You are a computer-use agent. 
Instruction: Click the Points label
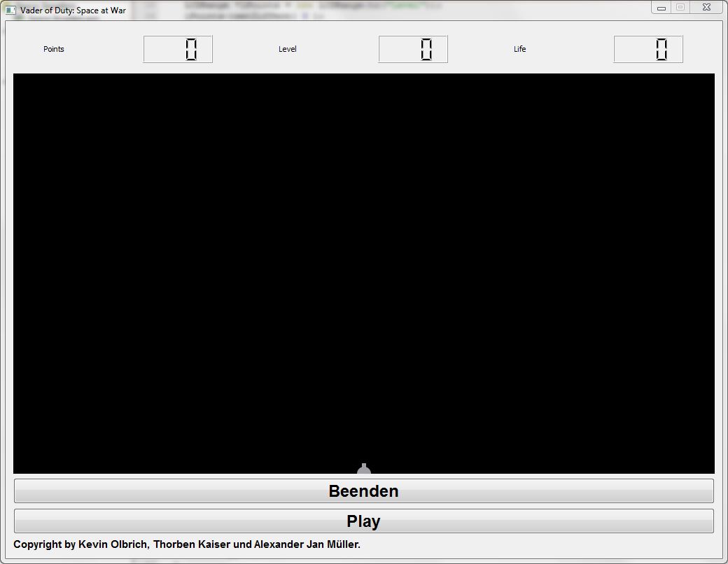pos(54,49)
